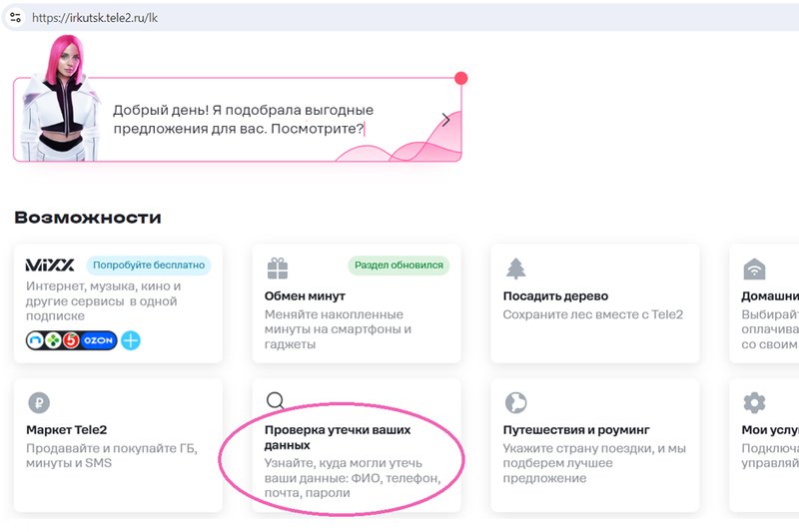
Task: Click the home Wi-Fi icon on Домашний card
Action: tap(754, 268)
